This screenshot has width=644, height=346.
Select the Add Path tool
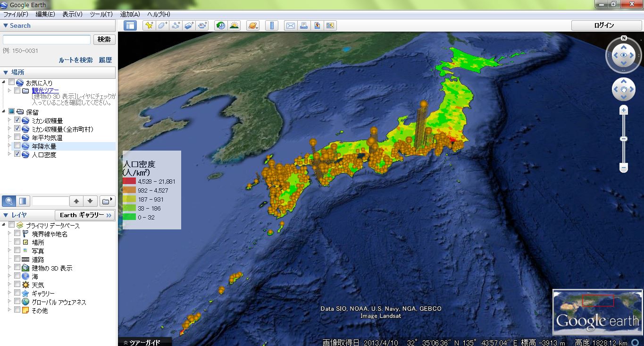click(176, 25)
